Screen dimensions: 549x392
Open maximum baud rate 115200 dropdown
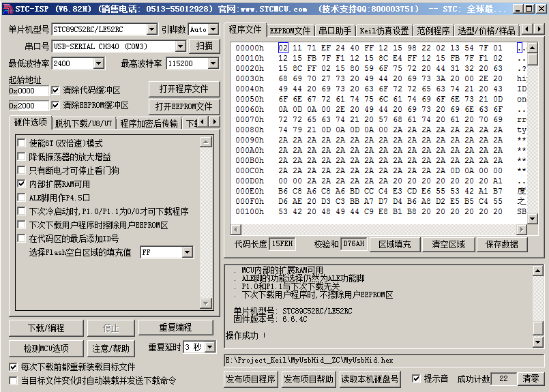213,63
